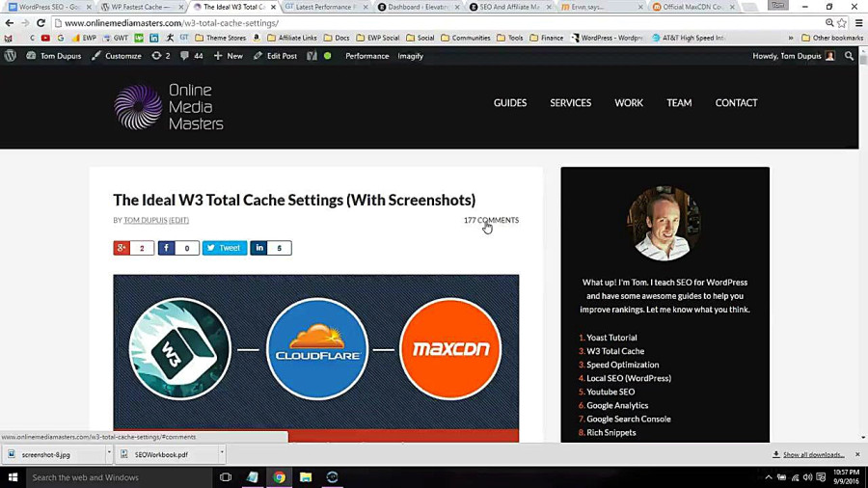
Task: Open the Performance admin menu
Action: tap(367, 56)
